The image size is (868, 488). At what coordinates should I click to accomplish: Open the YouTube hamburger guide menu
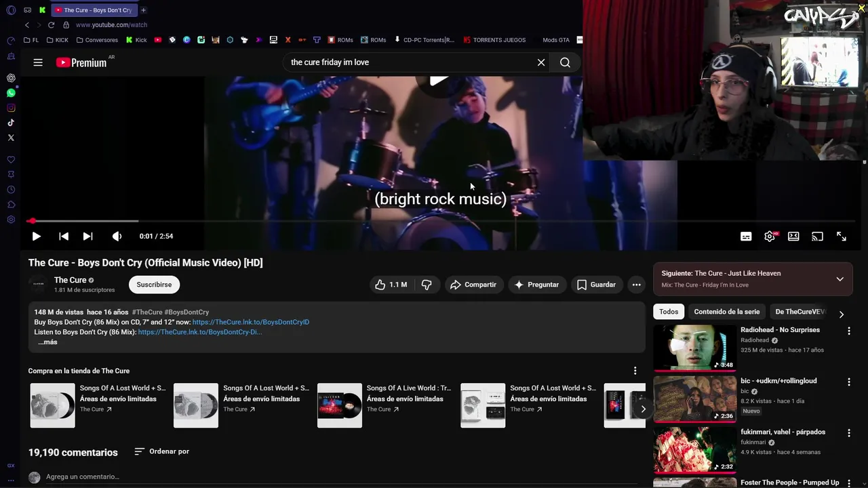point(38,62)
